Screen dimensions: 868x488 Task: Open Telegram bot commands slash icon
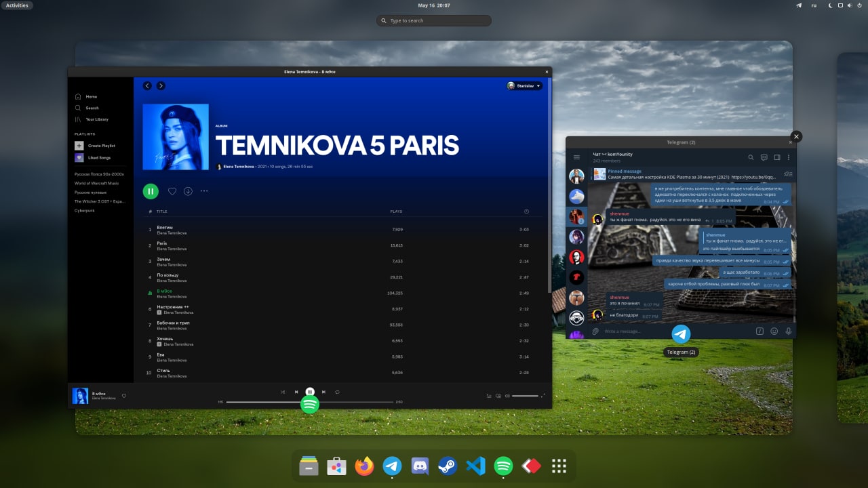click(x=759, y=331)
